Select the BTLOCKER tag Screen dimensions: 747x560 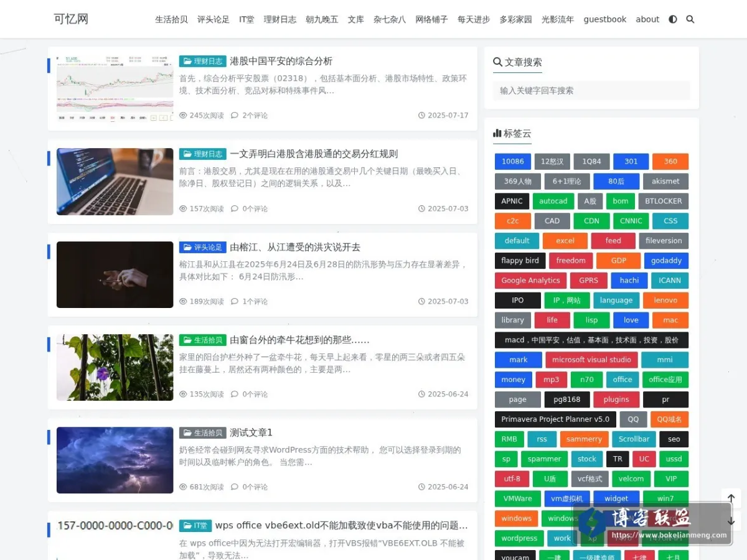click(x=664, y=201)
